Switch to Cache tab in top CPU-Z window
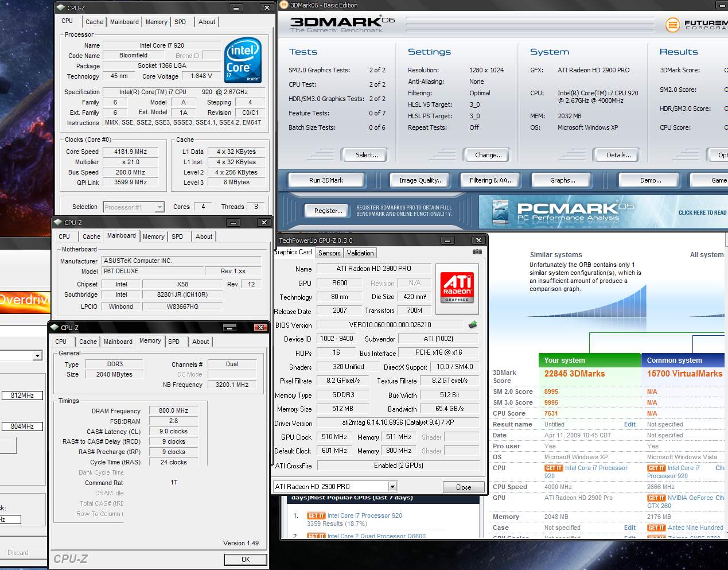This screenshot has height=570, width=728. (94, 22)
